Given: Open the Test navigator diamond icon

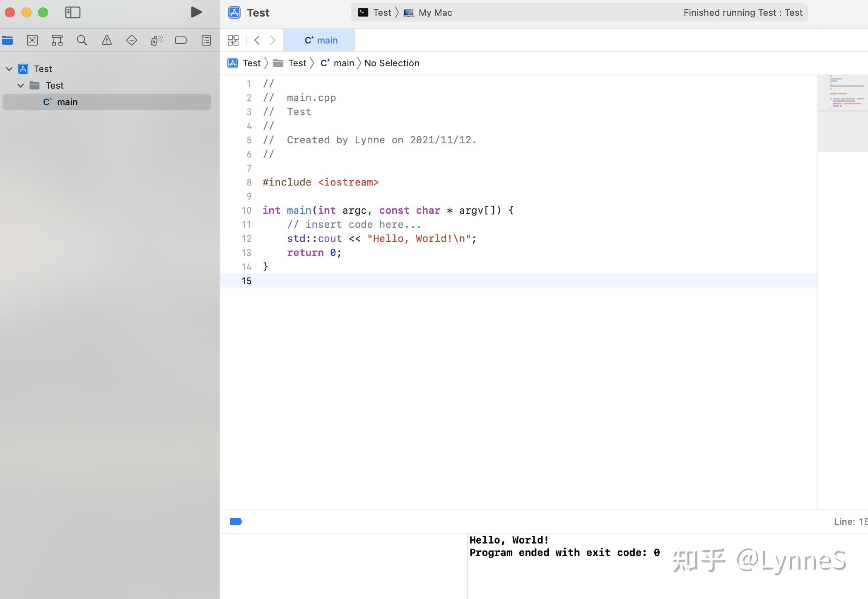Looking at the screenshot, I should point(132,40).
